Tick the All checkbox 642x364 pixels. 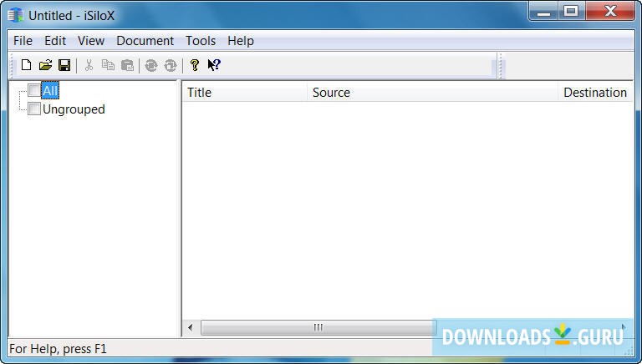pos(34,90)
